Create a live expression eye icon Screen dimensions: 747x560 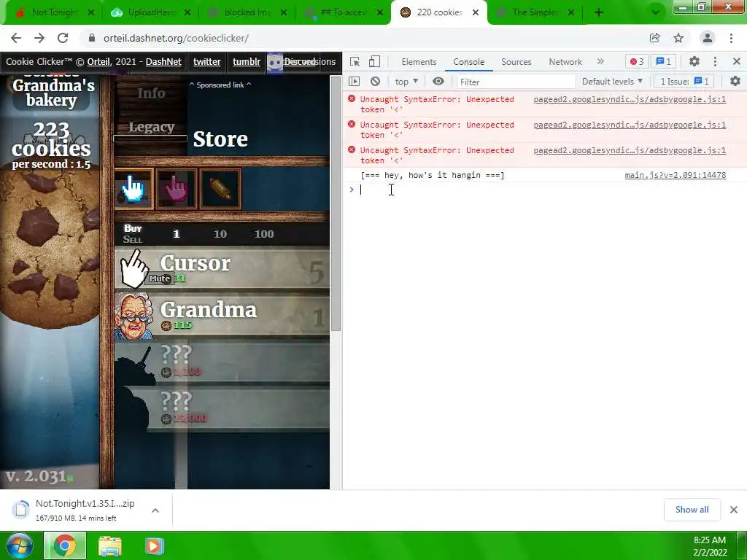[x=438, y=82]
